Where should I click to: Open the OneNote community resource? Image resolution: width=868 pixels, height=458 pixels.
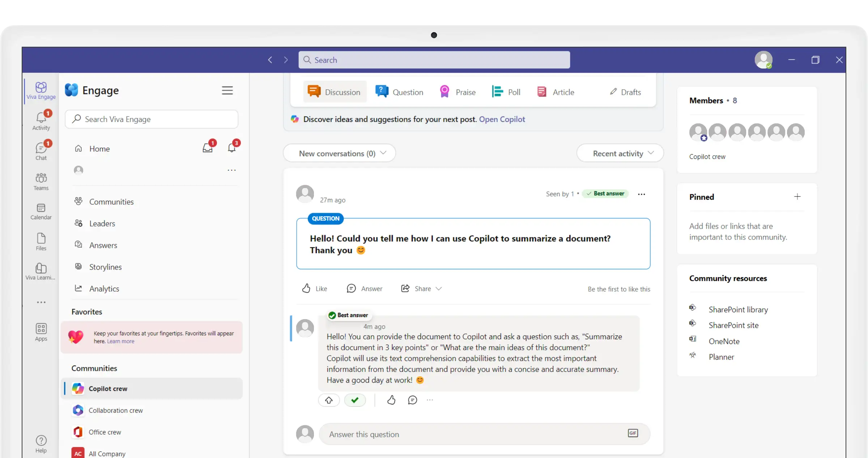pyautogui.click(x=724, y=341)
